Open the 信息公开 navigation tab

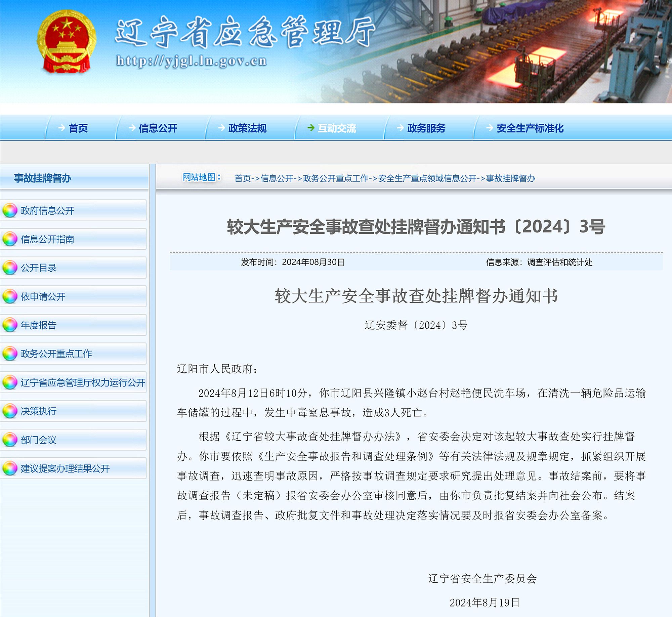click(x=158, y=128)
